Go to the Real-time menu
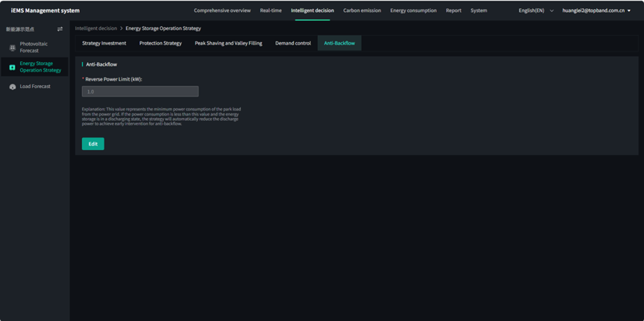This screenshot has width=644, height=321. coord(270,10)
